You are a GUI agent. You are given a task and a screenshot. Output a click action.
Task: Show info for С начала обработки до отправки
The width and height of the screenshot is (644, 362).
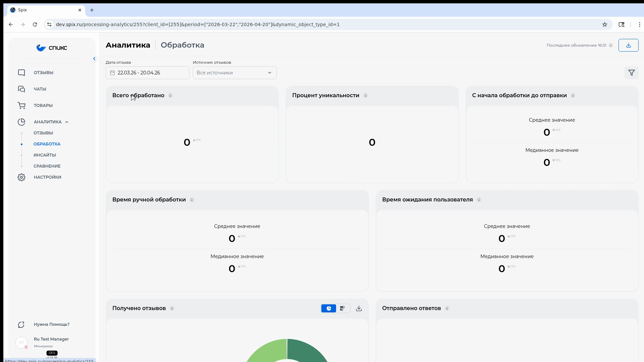tap(573, 96)
